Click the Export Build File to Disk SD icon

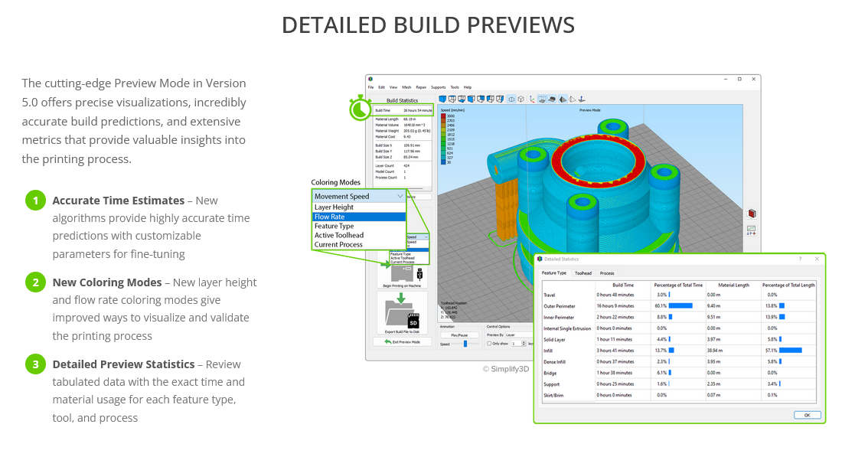413,320
